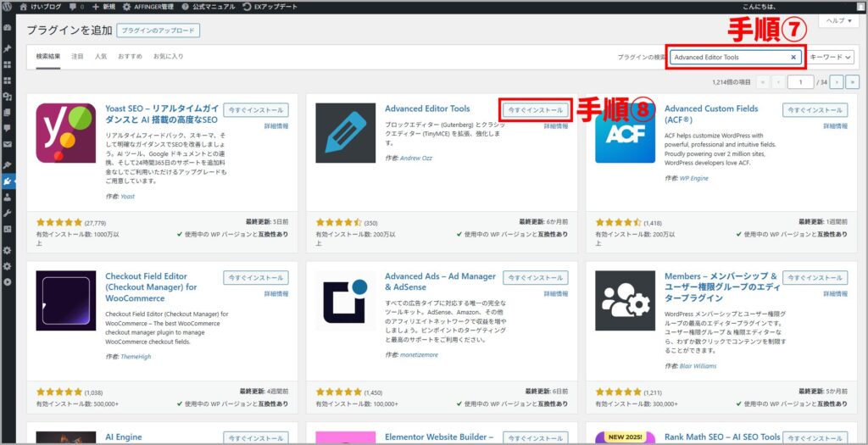Click the EXアップデート refresh item in the admin bar
The width and height of the screenshot is (868, 445).
coord(265,6)
